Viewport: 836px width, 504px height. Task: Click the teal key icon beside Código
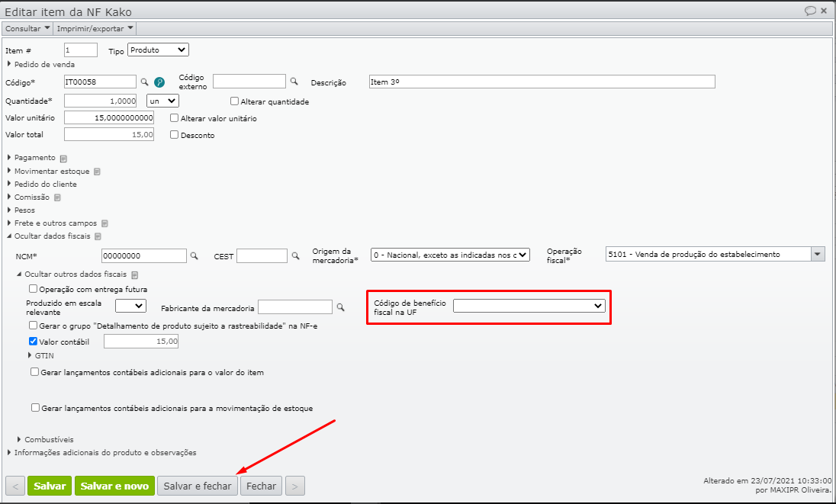(x=159, y=82)
